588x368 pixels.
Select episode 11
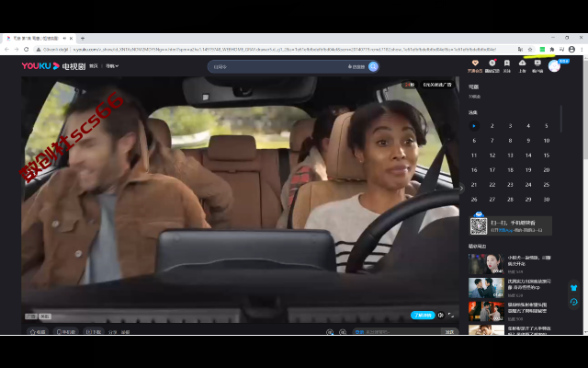[x=474, y=155]
